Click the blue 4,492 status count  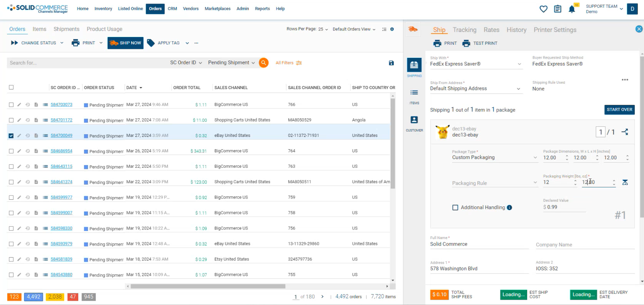33,297
